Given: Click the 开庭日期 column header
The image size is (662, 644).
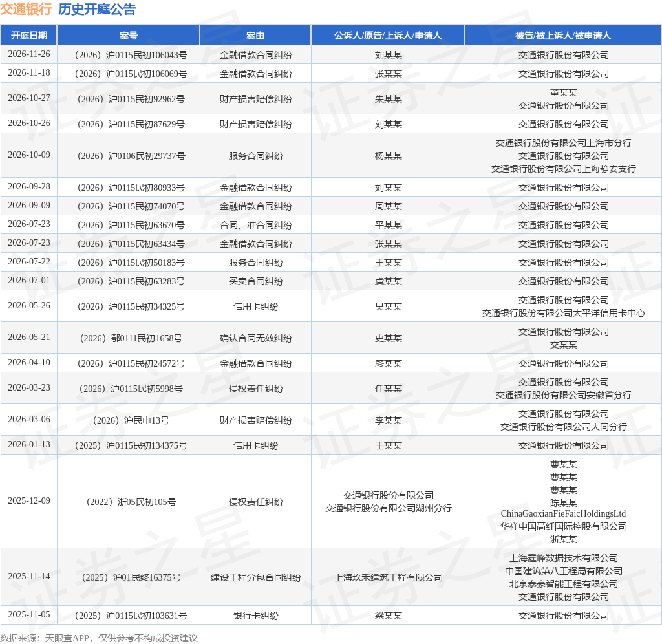Looking at the screenshot, I should 28,36.
